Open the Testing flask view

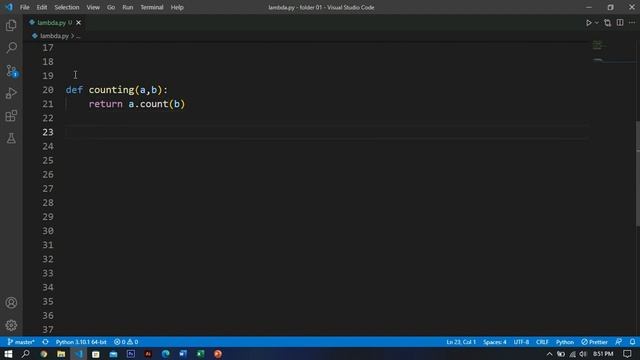coord(11,139)
